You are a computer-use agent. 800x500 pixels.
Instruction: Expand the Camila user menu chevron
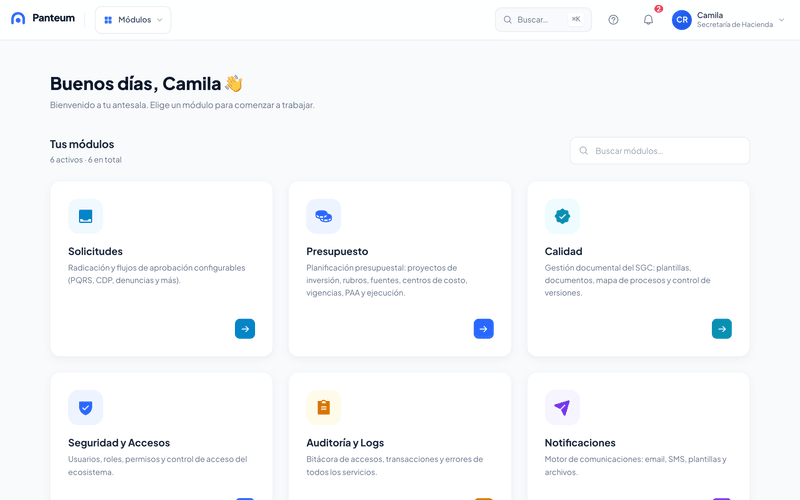(781, 20)
